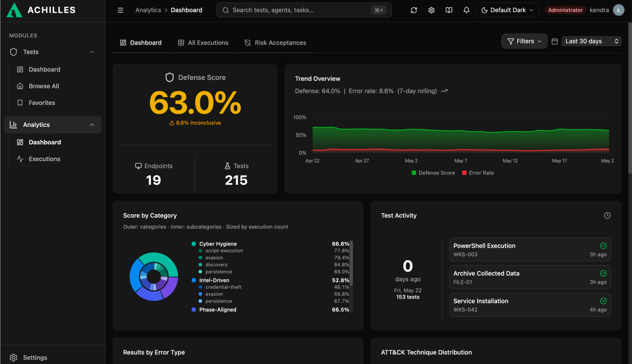Click the calendar icon beside date range
This screenshot has width=632, height=364.
coord(555,41)
